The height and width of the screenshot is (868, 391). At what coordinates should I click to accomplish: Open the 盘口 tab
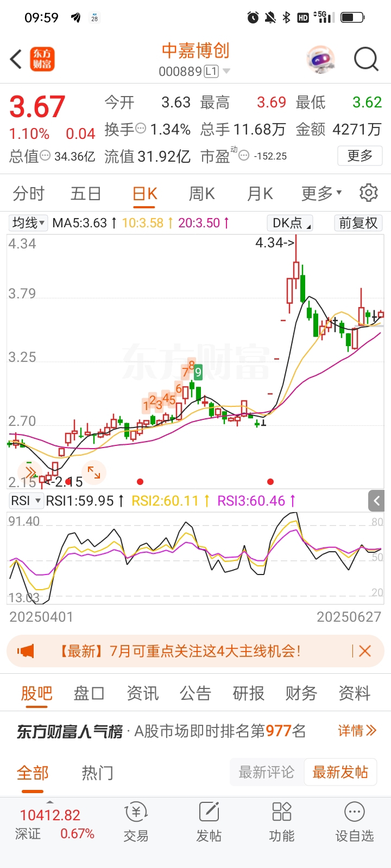click(89, 693)
